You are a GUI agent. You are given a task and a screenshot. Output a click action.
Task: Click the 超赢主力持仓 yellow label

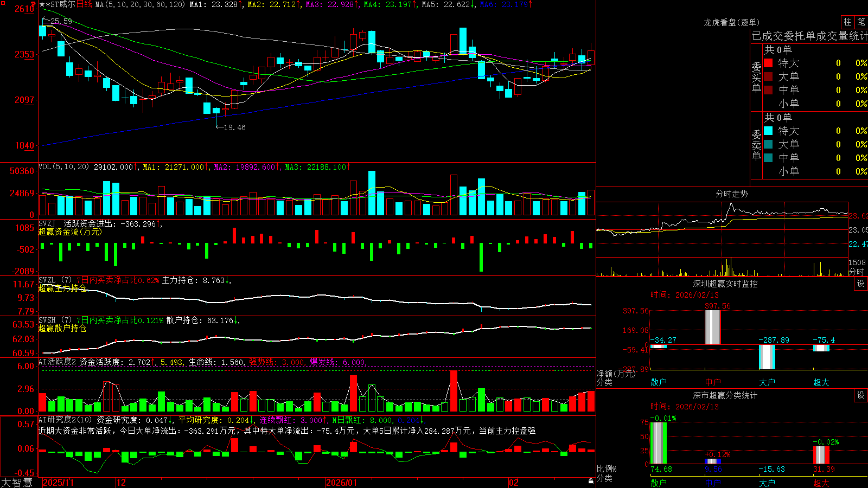[62, 288]
